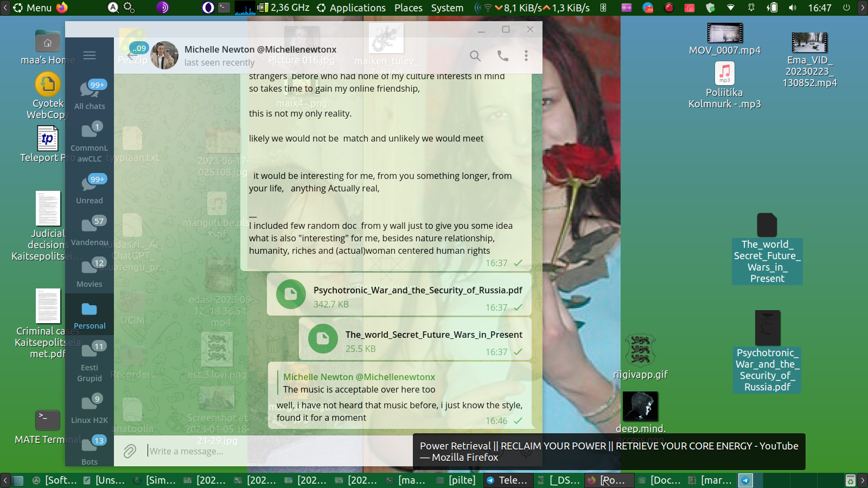Click the Tor Browser panel launcher

click(x=162, y=8)
